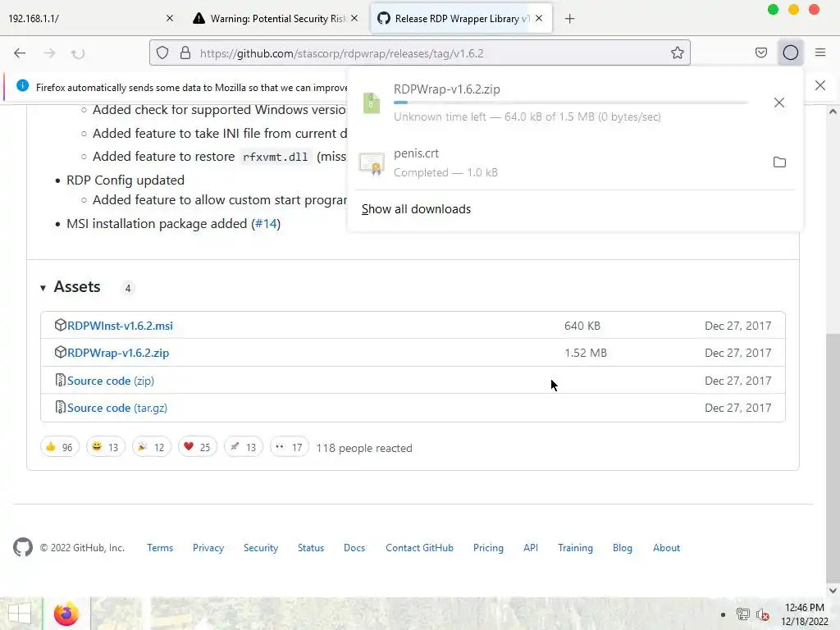The image size is (840, 630).
Task: Switch to Warning: Potential Security Risk tab
Action: point(277,19)
